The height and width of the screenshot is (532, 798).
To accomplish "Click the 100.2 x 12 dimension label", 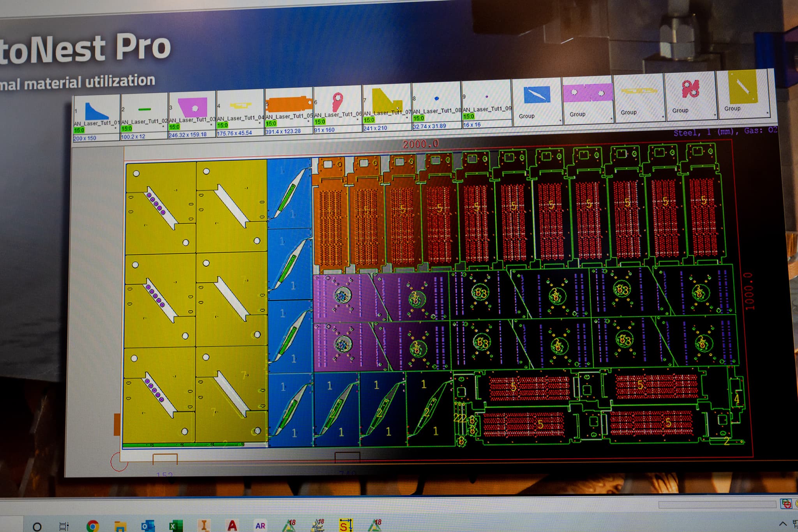I will (x=133, y=137).
